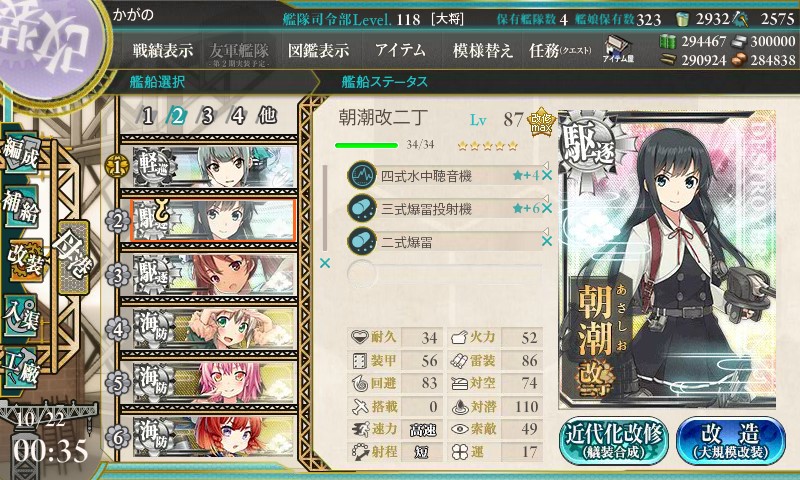Click the 近代化改修 modernization button
The height and width of the screenshot is (480, 800).
coord(614,441)
